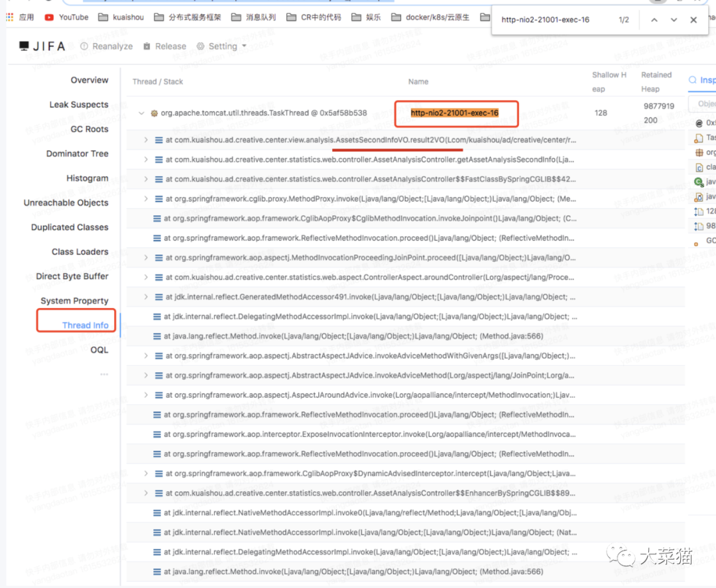The image size is (716, 588).
Task: Select the highlighted http-nio2-21001-exec-16 thread name
Action: coord(454,113)
